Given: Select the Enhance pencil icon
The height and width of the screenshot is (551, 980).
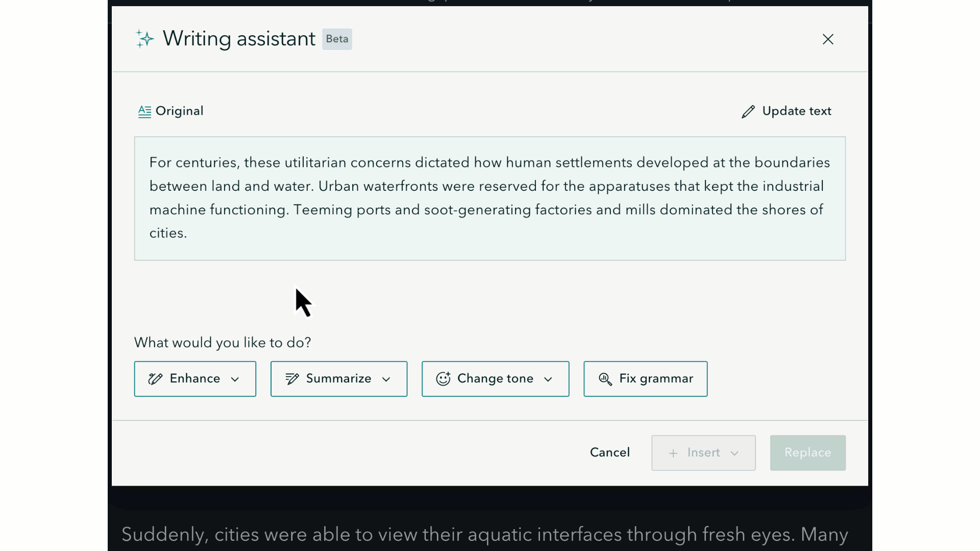Looking at the screenshot, I should pos(156,379).
